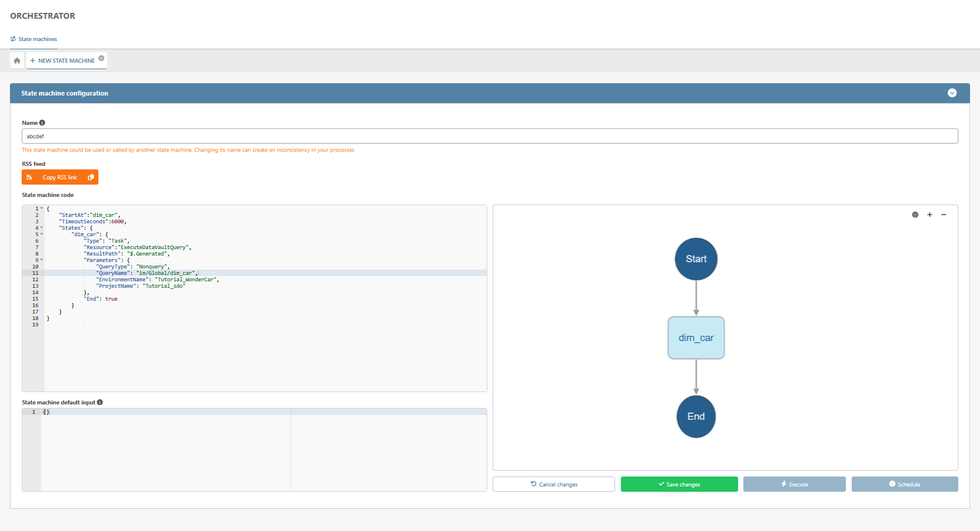This screenshot has height=531, width=980.
Task: Show info tooltip next to Name label
Action: [x=42, y=122]
